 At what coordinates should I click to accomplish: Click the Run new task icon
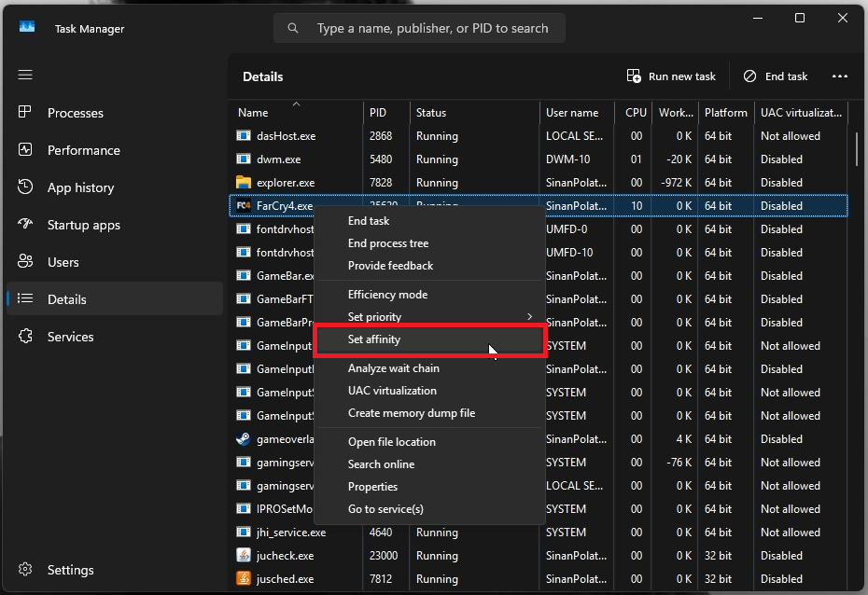634,76
